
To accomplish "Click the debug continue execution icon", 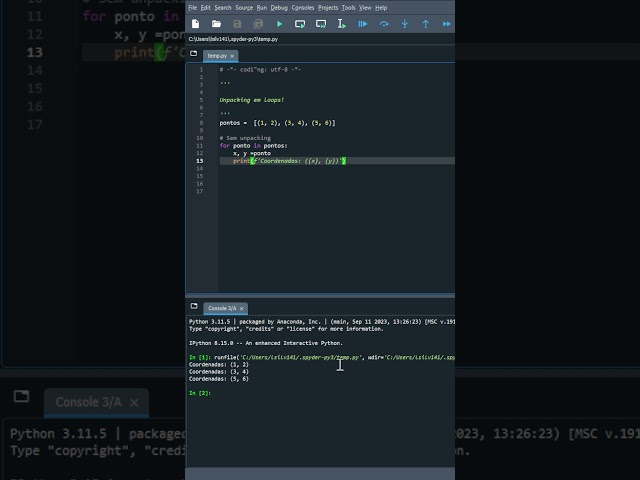I will 447,24.
